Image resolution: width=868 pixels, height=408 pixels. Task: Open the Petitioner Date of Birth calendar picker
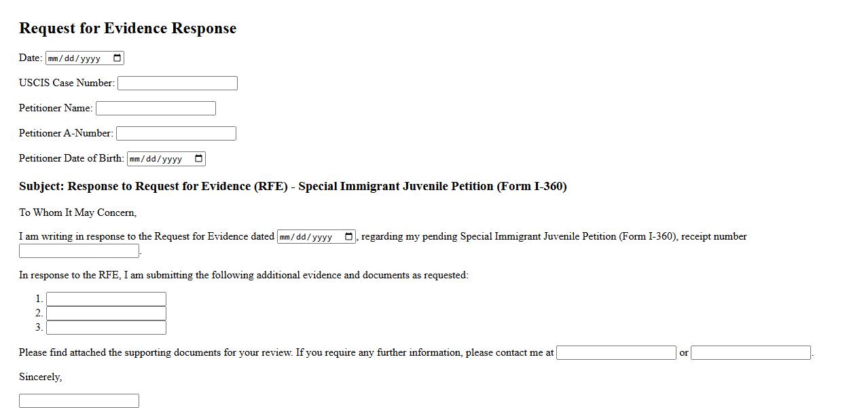point(199,159)
